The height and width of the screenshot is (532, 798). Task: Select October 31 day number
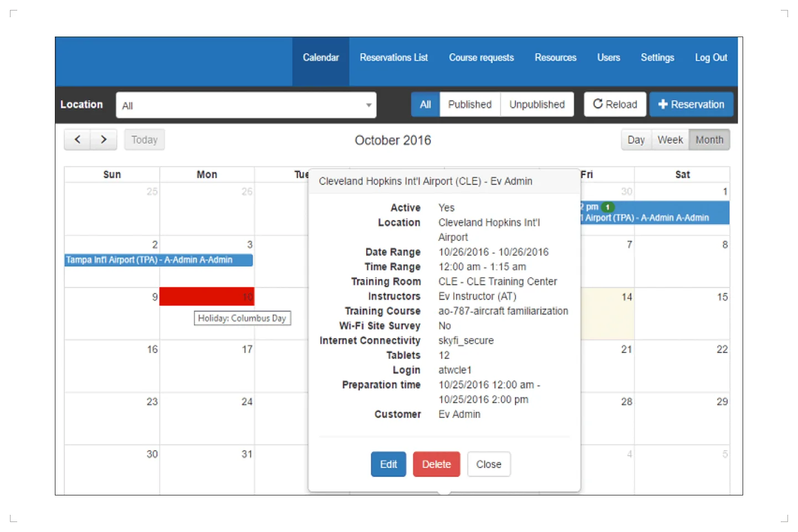[247, 454]
